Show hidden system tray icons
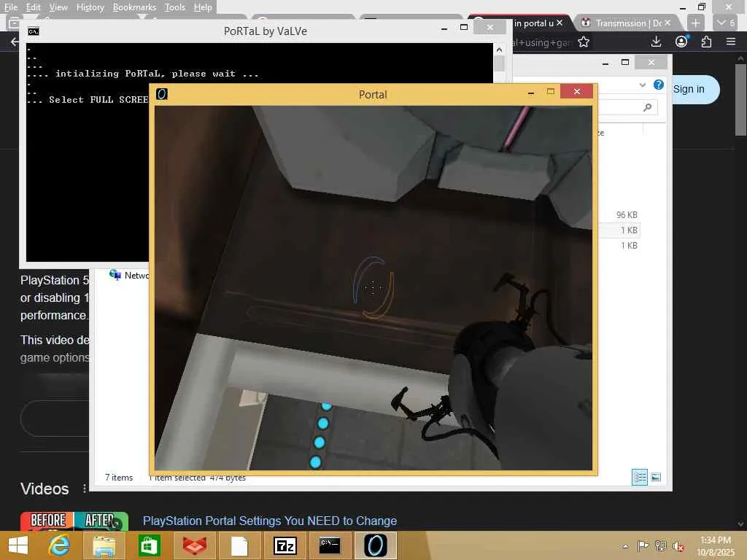The image size is (747, 560). pos(625,546)
